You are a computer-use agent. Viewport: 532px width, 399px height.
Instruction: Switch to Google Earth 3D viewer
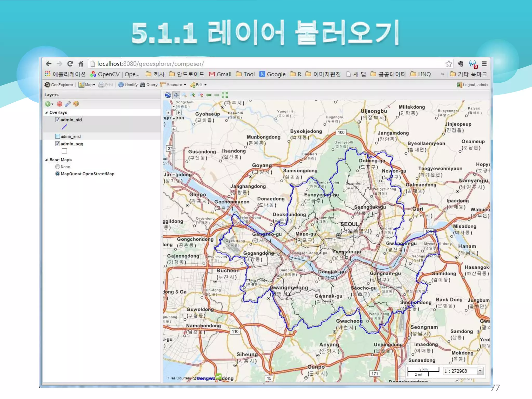click(168, 95)
